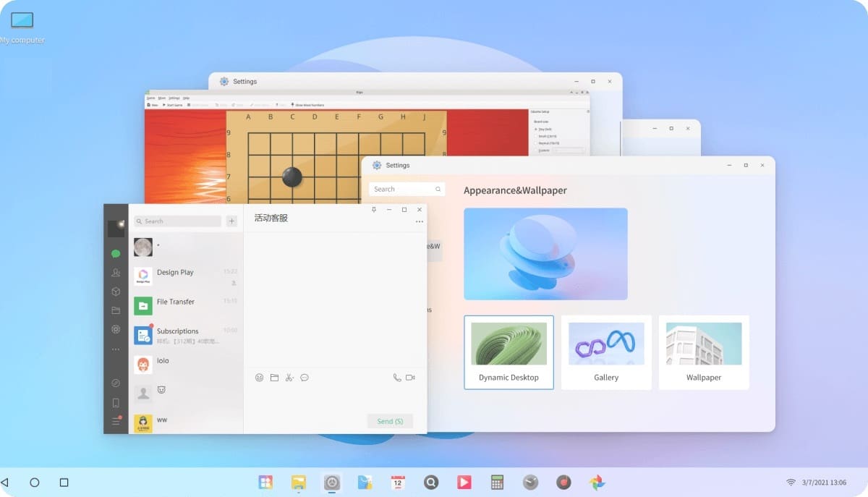Open the Design Play conversation
Viewport: 868px width, 497px height.
(x=185, y=276)
